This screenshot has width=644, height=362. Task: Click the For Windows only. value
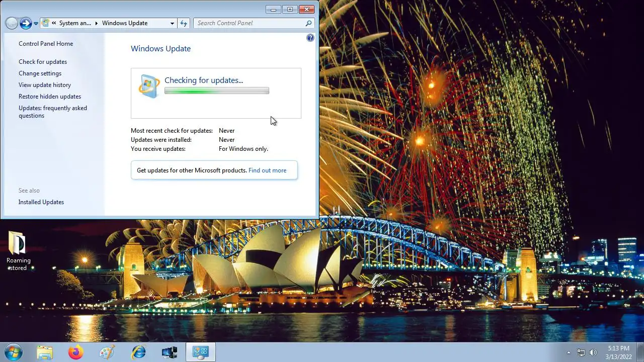[244, 149]
